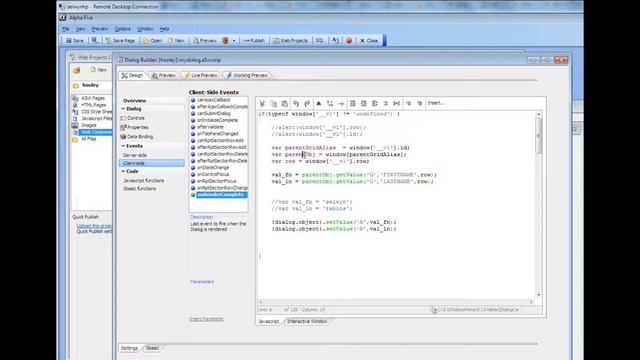Switch to the Design tab

[132, 76]
